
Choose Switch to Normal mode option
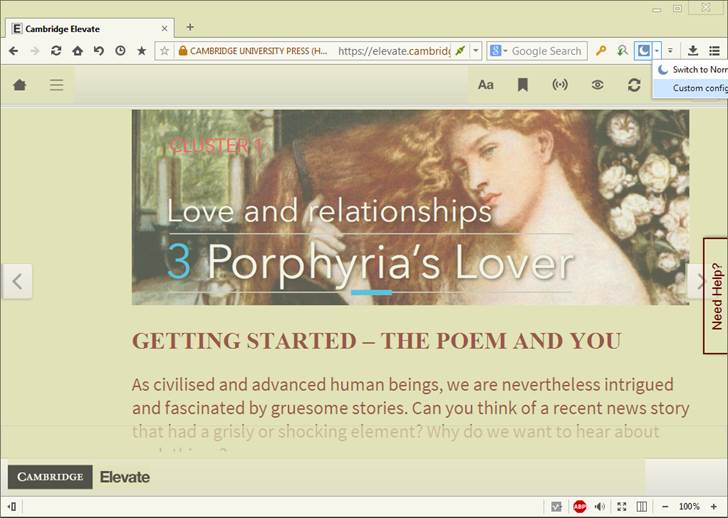pos(698,70)
